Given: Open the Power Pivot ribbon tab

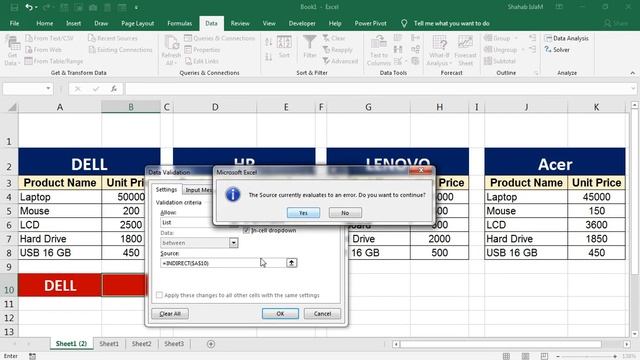Looking at the screenshot, I should pyautogui.click(x=370, y=23).
